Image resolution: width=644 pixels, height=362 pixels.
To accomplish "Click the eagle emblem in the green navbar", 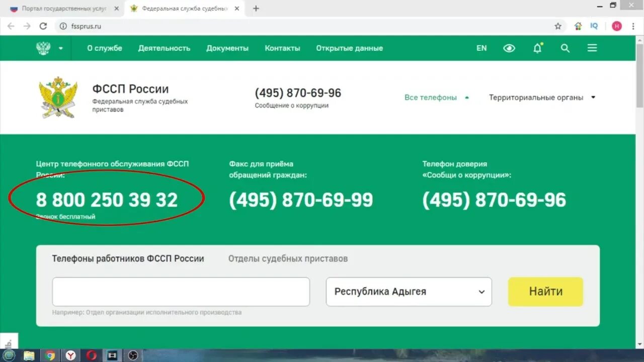I will (44, 48).
